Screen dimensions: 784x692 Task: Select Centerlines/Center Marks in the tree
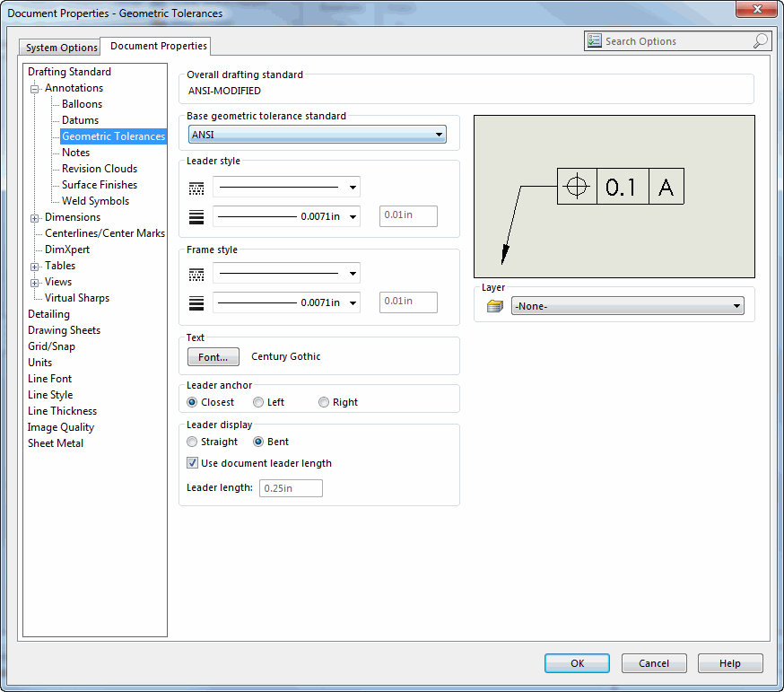105,233
